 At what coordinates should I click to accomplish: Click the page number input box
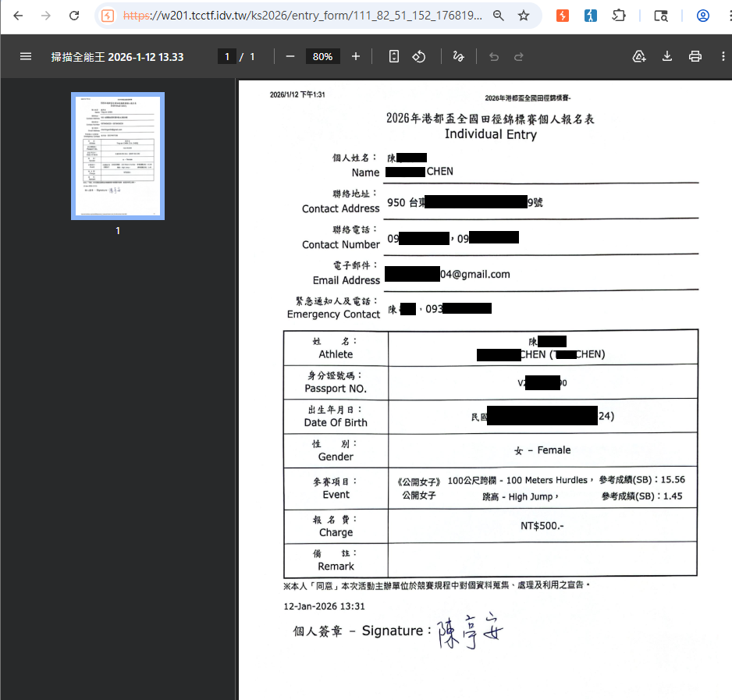(227, 56)
